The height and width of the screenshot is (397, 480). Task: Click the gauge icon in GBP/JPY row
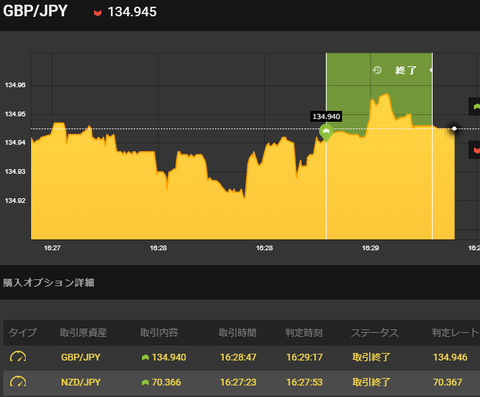[x=18, y=357]
